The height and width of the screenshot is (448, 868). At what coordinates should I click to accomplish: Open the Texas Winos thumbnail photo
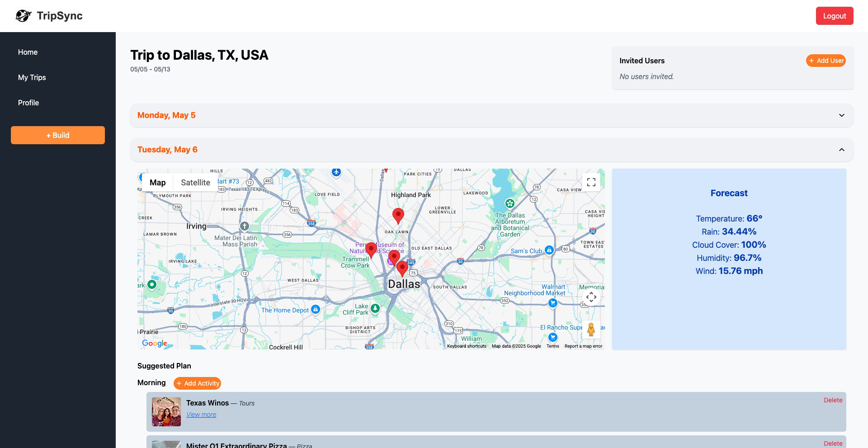[x=166, y=412]
